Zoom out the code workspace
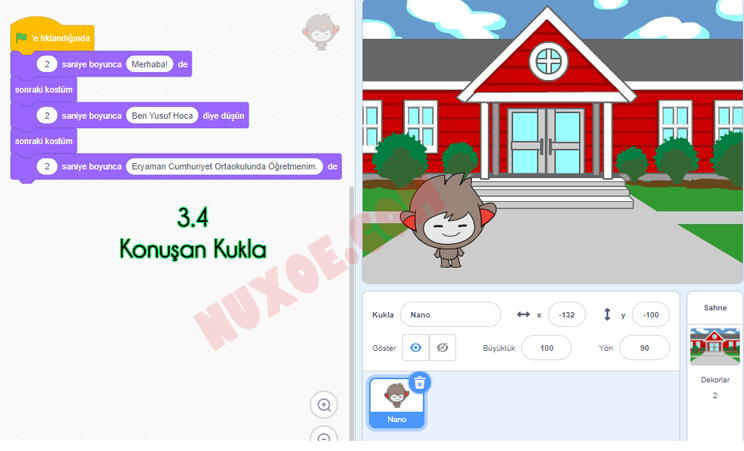Image resolution: width=744 pixels, height=451 pixels. pyautogui.click(x=324, y=436)
